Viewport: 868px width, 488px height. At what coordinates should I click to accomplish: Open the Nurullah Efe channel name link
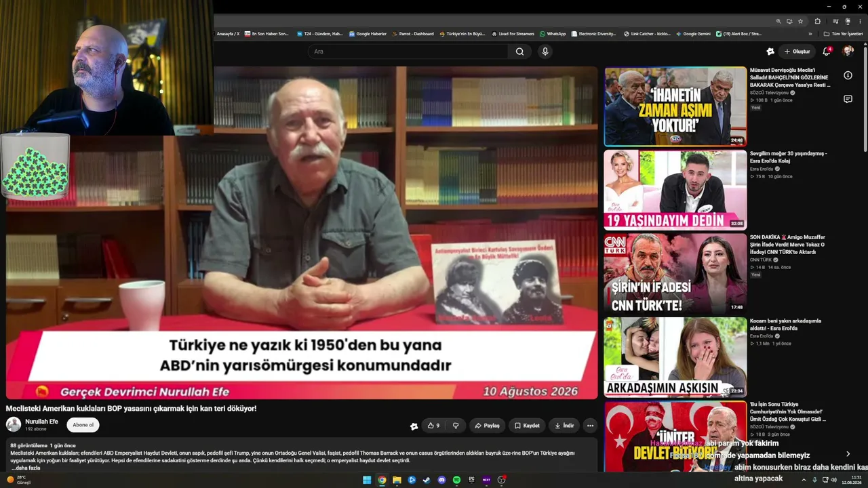point(41,422)
